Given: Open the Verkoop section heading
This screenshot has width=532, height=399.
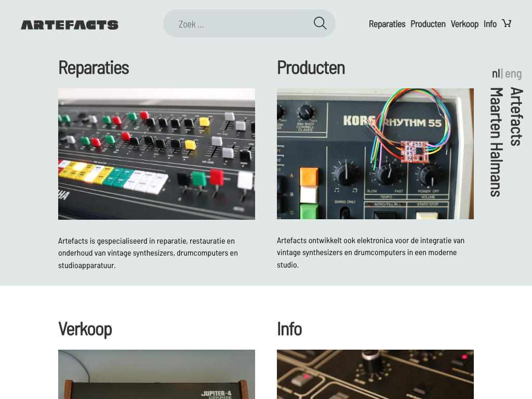Looking at the screenshot, I should [x=85, y=329].
